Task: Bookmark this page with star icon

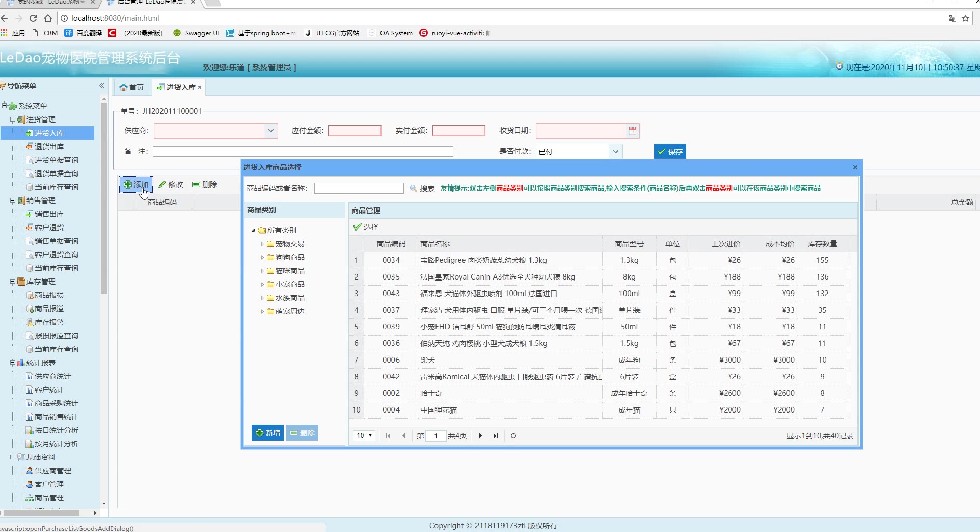Action: pos(965,18)
